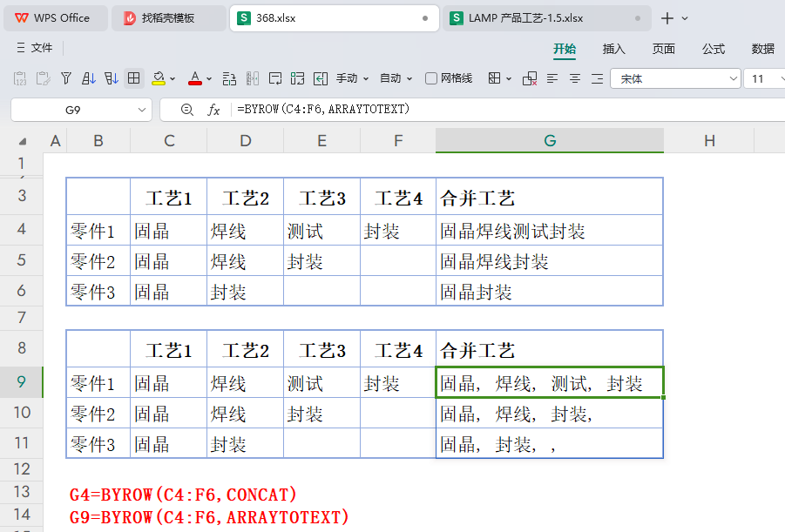This screenshot has height=532, width=785.
Task: Click the paste-as-values icon
Action: (x=20, y=78)
